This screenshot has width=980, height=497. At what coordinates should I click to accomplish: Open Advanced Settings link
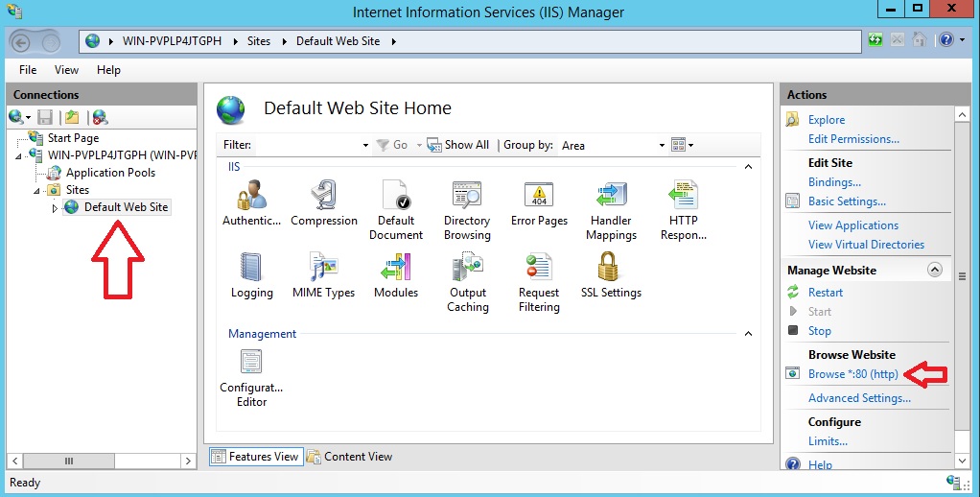point(859,397)
